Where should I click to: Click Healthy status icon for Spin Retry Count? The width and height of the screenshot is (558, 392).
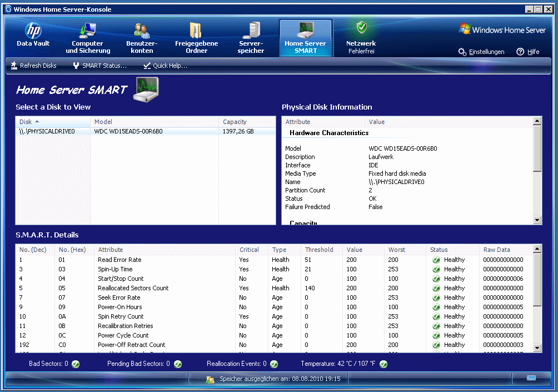pyautogui.click(x=436, y=316)
